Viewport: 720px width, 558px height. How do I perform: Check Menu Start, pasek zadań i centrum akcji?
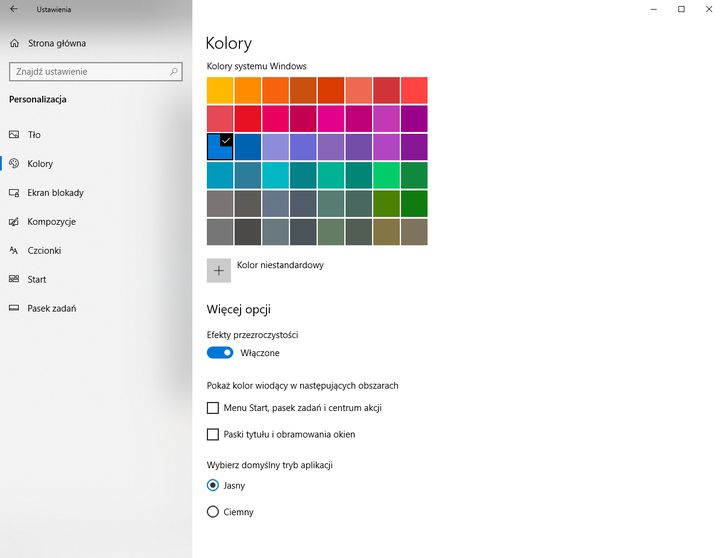(212, 408)
